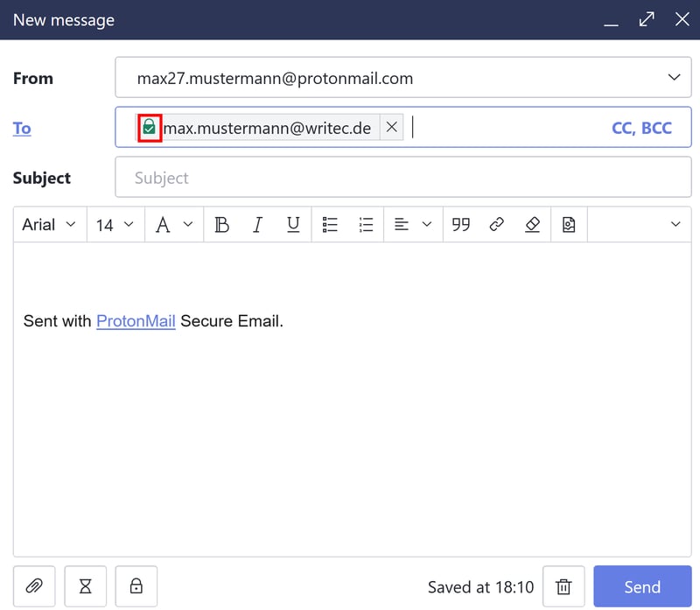Set expiration time with hourglass icon
The image size is (700, 610).
[85, 586]
